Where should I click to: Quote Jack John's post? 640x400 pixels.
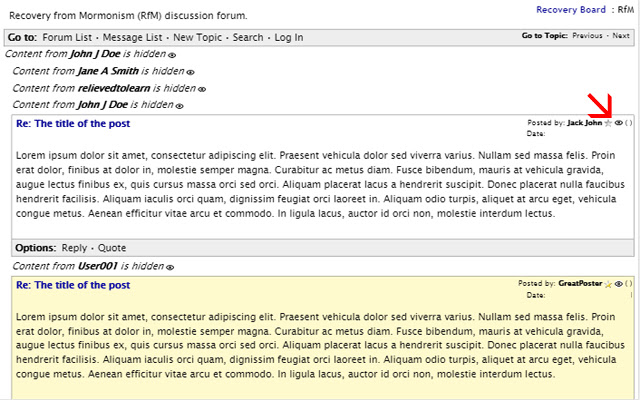click(x=112, y=248)
